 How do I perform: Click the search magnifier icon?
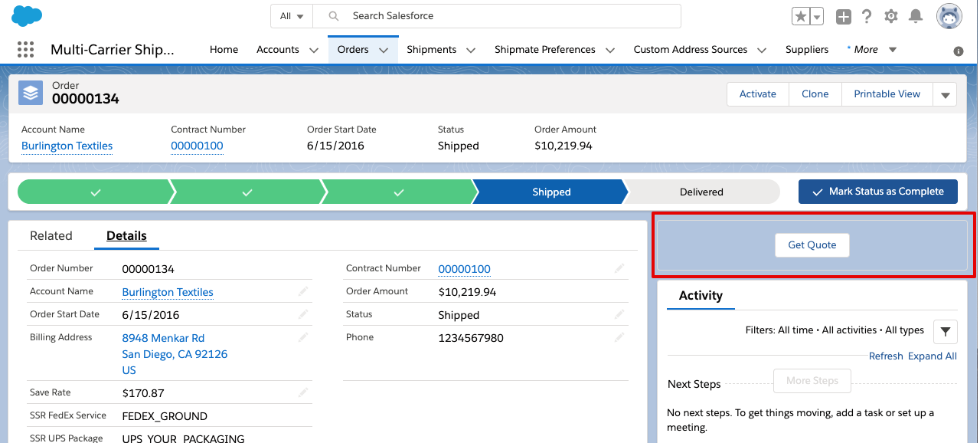point(334,16)
